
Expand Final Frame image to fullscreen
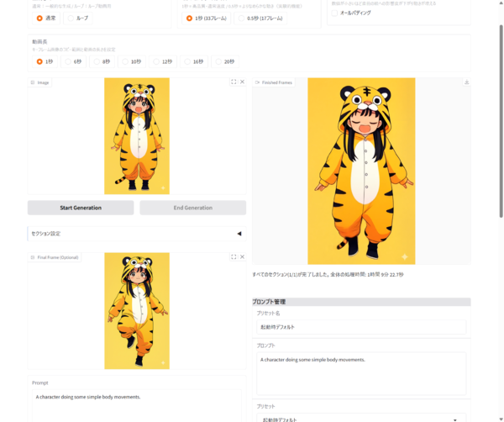coord(234,256)
